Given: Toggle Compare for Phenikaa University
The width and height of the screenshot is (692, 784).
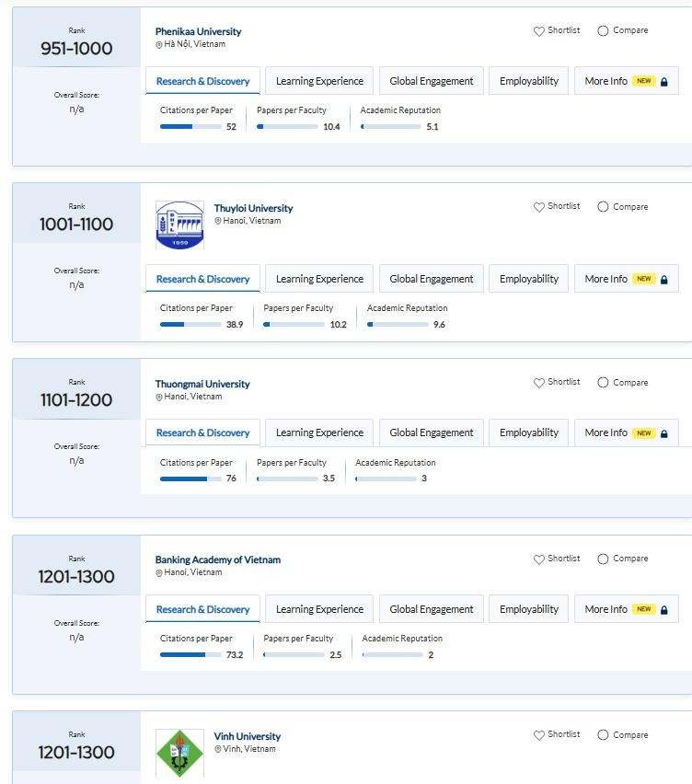Looking at the screenshot, I should pos(603,31).
